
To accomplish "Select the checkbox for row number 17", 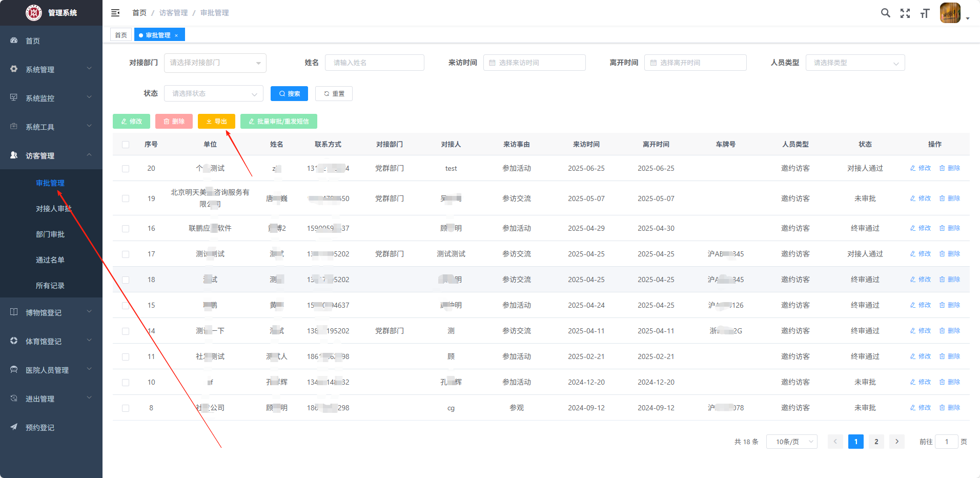I will pyautogui.click(x=126, y=254).
